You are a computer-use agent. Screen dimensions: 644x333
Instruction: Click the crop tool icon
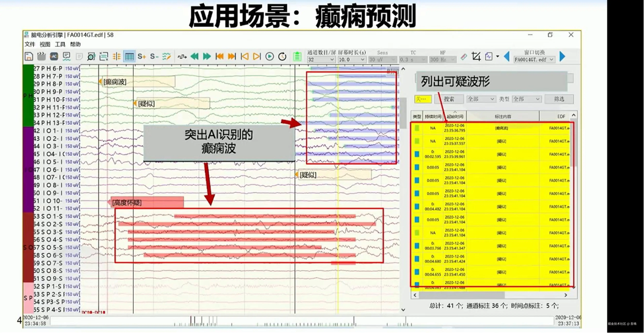(x=476, y=57)
